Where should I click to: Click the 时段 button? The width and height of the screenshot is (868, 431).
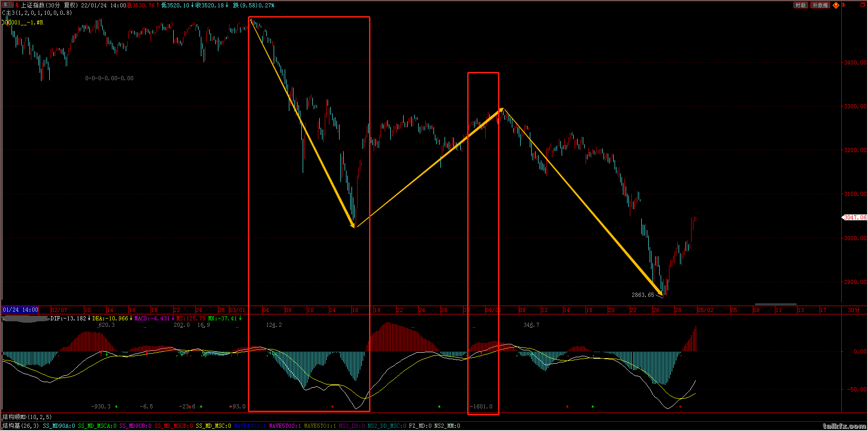[801, 5]
